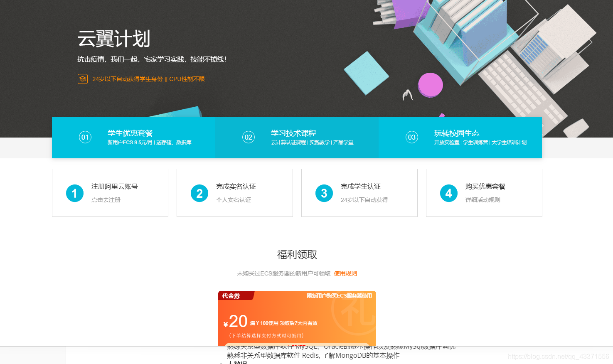The width and height of the screenshot is (613, 364).
Task: Click step 1 circle for account registration
Action: pos(75,193)
